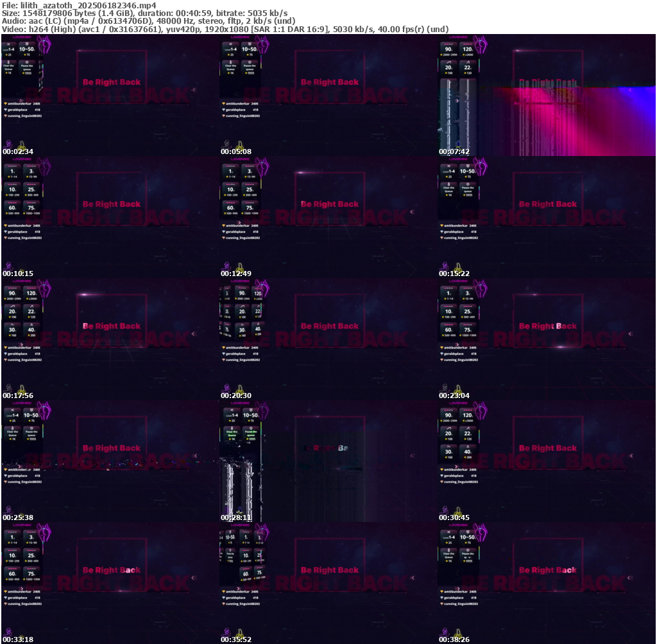This screenshot has height=644, width=657.
Task: Open the thumbnail frame at 00:10:15
Action: 110,217
